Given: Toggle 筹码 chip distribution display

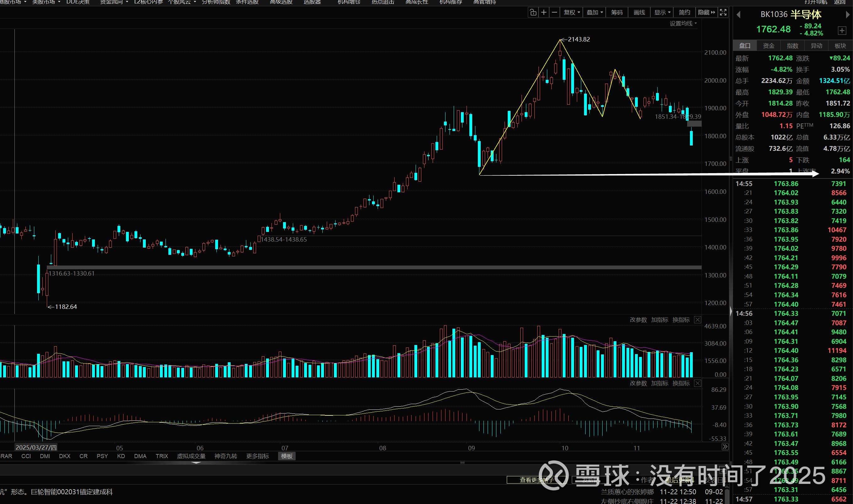Looking at the screenshot, I should tap(617, 13).
